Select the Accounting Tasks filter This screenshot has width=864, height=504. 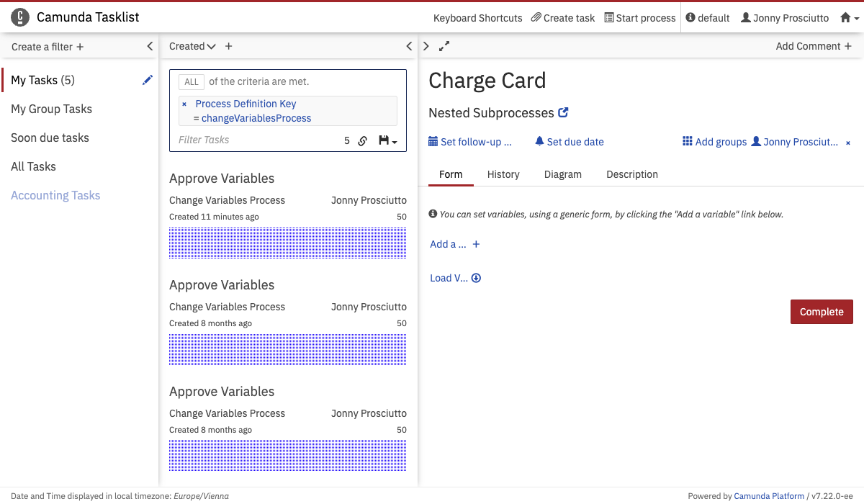(55, 195)
